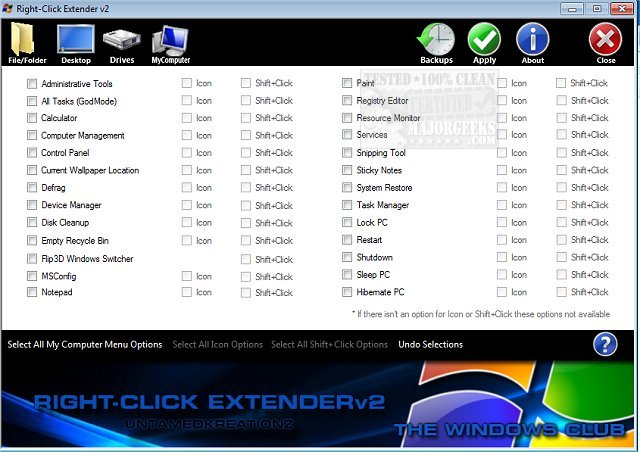Tick the Defrag checkbox
This screenshot has height=452, width=640.
click(x=32, y=187)
